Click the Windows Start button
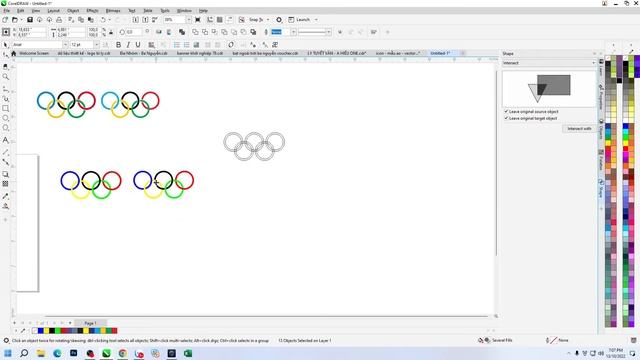 click(x=8, y=353)
